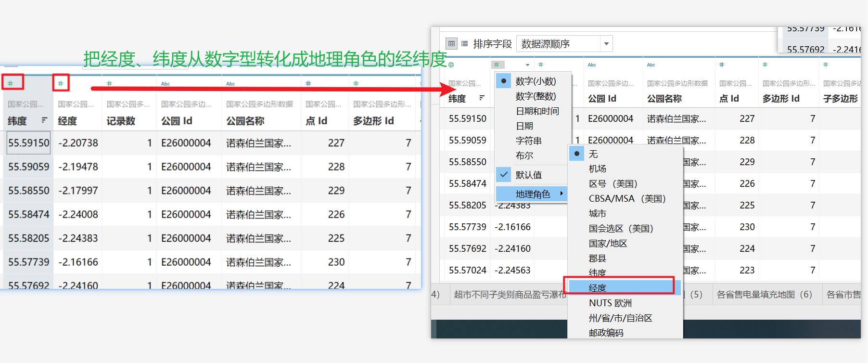Choose 布尔 data type
The width and height of the screenshot is (868, 363).
533,156
